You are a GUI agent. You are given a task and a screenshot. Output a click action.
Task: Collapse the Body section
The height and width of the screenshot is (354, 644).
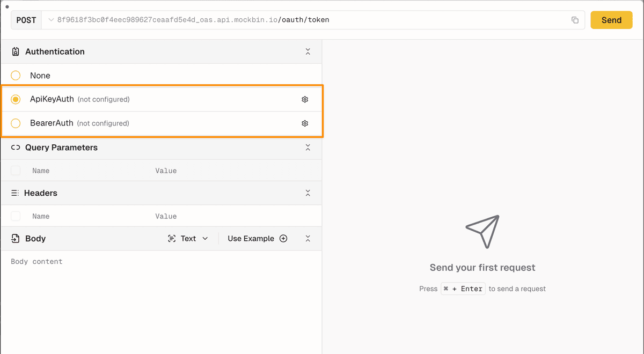[308, 239]
